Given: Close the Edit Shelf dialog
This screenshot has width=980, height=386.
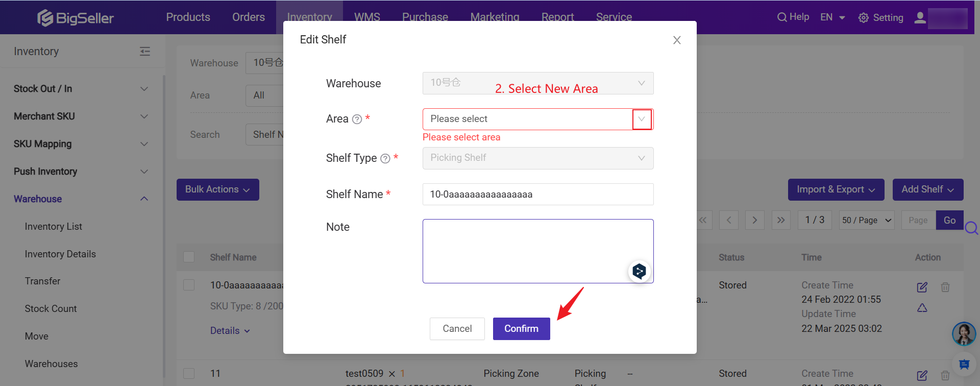Looking at the screenshot, I should pos(677,40).
